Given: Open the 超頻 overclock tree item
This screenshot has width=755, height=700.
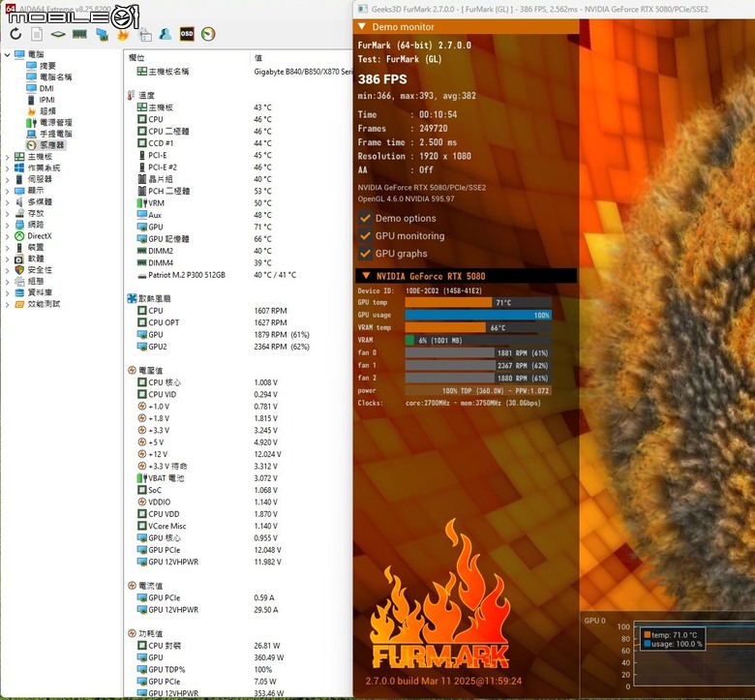Looking at the screenshot, I should point(47,111).
